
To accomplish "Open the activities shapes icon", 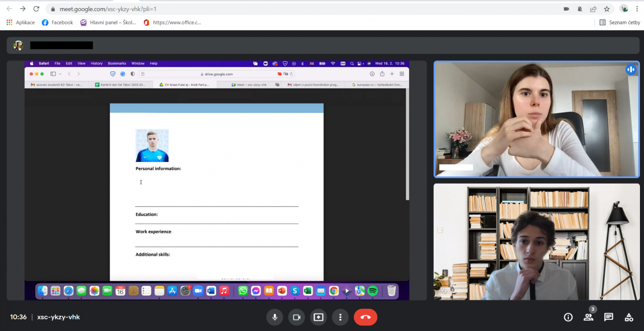I will point(628,317).
